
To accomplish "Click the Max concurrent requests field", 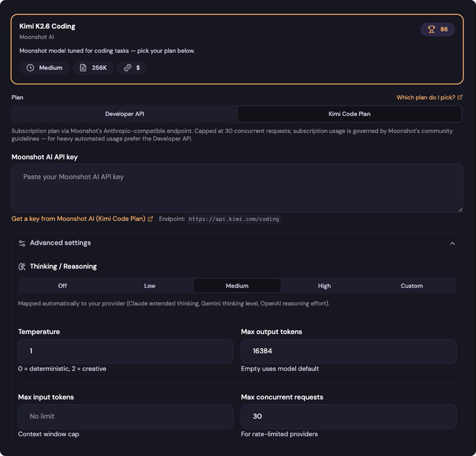I will [349, 416].
